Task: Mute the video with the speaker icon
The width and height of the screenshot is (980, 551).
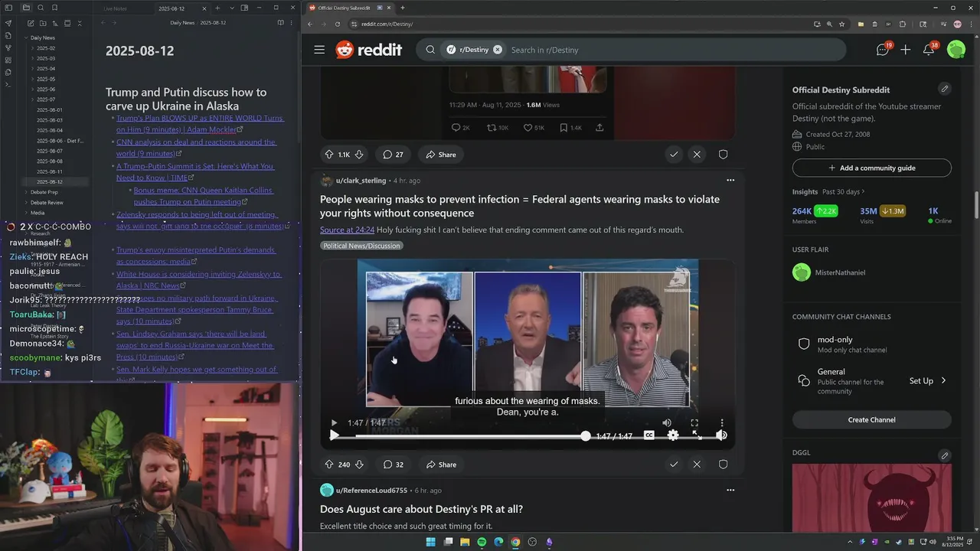Action: click(x=721, y=435)
